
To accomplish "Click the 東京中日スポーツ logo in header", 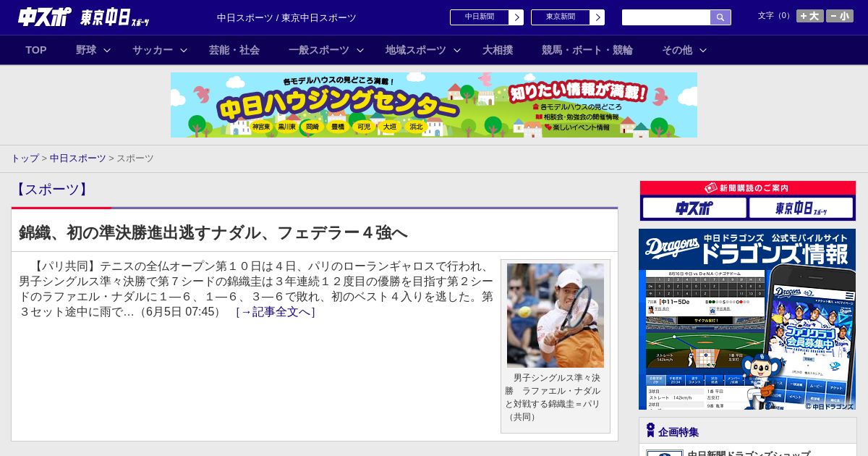I will (115, 17).
